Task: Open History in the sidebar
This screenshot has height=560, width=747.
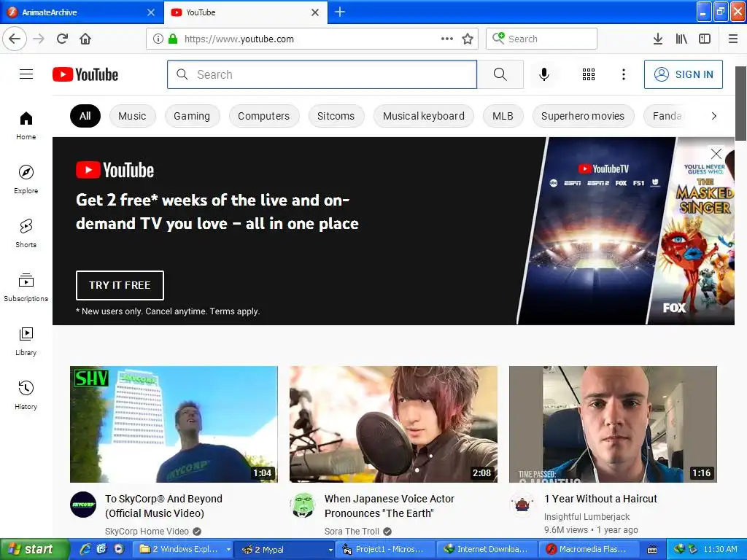Action: [x=26, y=394]
